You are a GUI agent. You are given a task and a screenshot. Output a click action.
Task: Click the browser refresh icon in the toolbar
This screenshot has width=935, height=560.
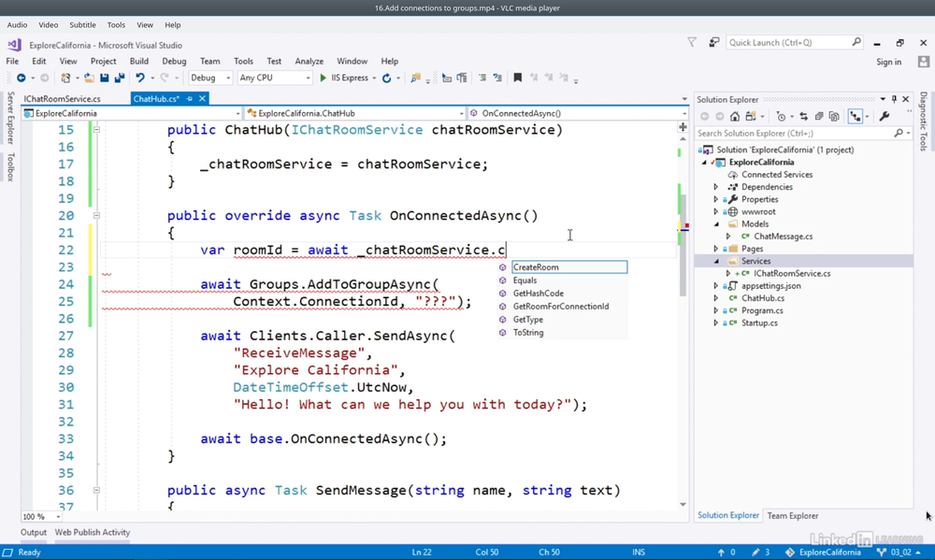coord(386,79)
